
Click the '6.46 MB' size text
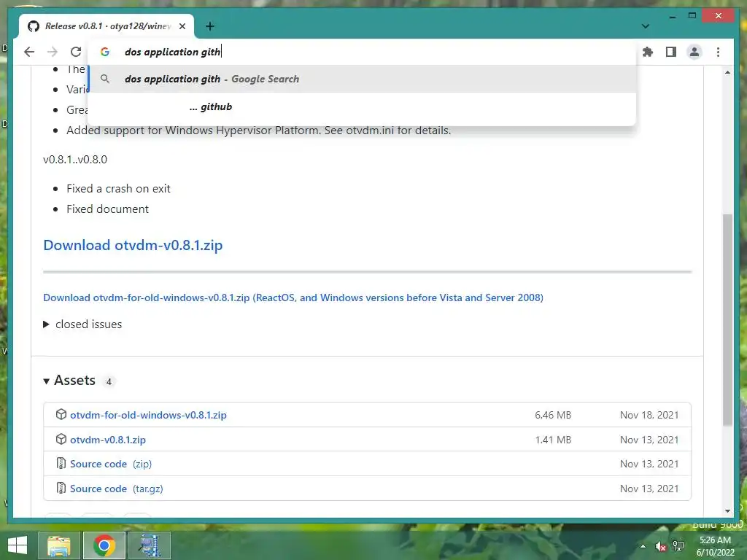coord(553,415)
